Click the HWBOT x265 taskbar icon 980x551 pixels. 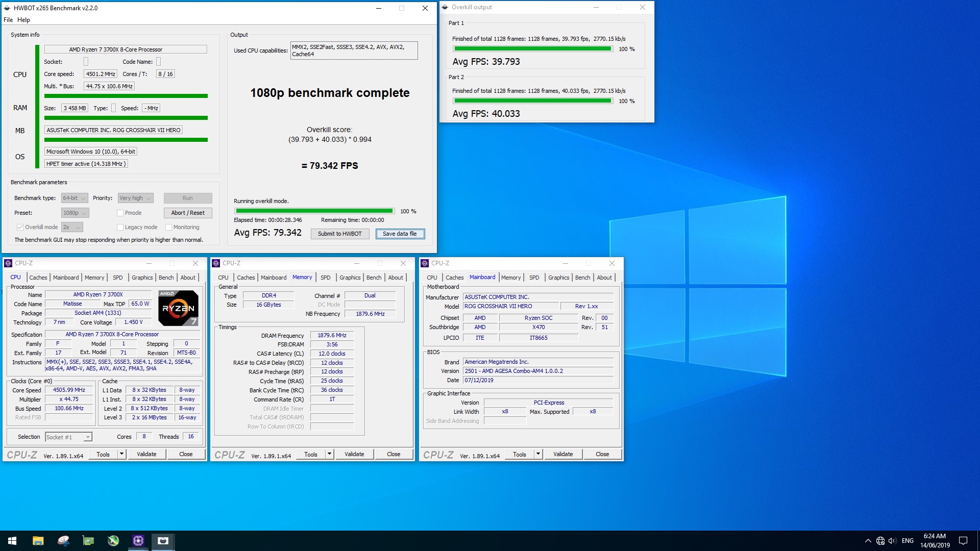tap(163, 541)
